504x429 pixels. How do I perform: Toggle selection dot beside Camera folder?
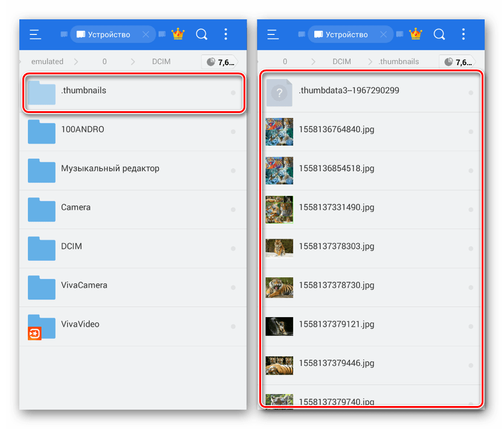(233, 209)
